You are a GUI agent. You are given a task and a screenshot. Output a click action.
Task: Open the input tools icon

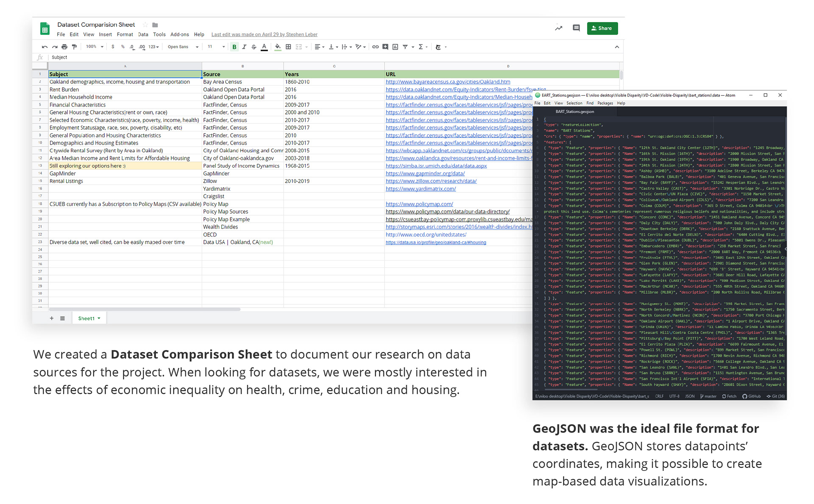tap(439, 47)
